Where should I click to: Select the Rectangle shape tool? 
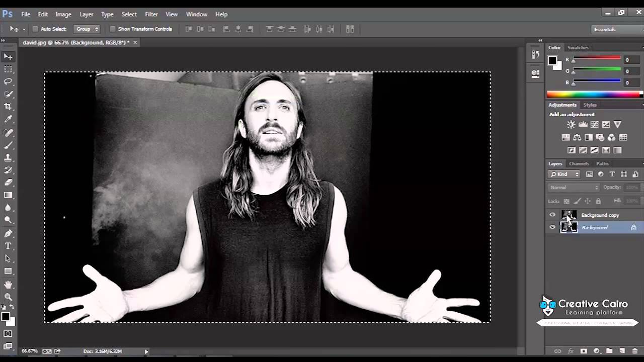tap(8, 271)
